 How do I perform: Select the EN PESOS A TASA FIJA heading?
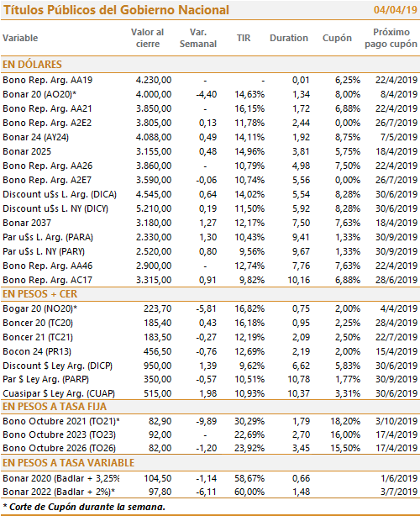coord(55,407)
